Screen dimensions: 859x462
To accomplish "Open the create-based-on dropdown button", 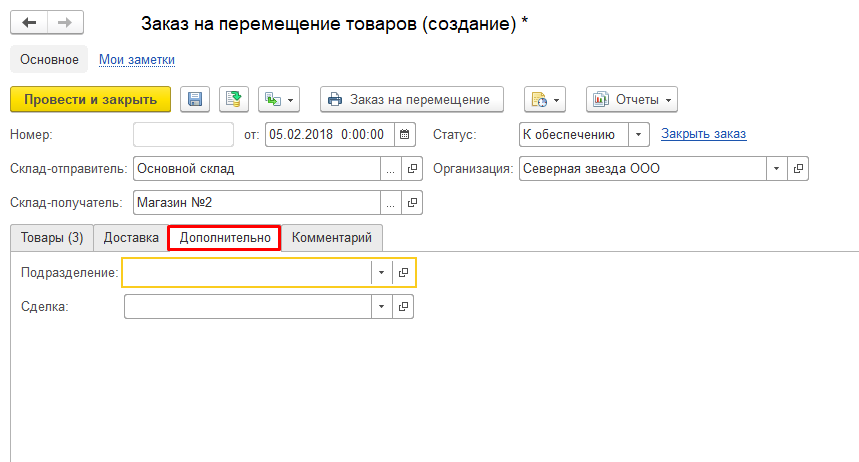I will [279, 99].
